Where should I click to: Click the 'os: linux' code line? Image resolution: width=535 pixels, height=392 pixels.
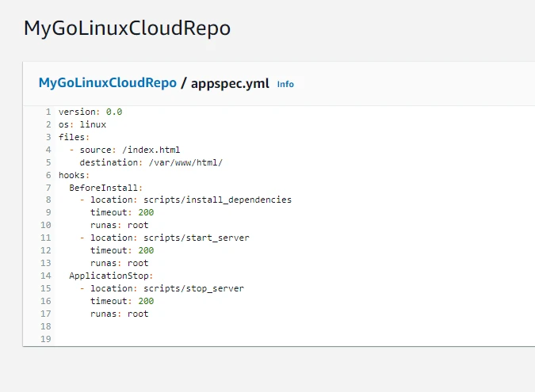pos(82,124)
